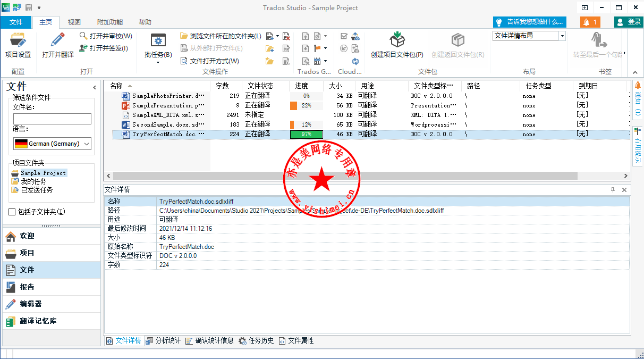644x359 pixels.
Task: Click the green 97% progress bar
Action: pos(306,134)
